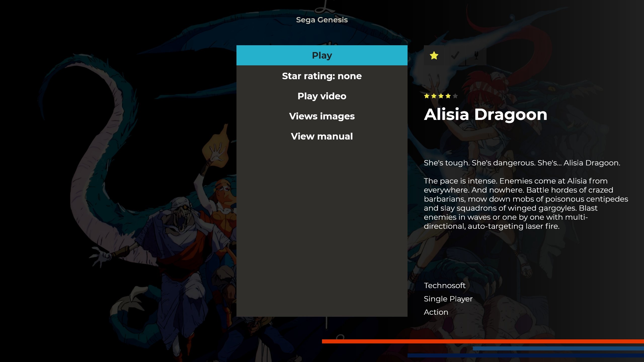Click the five-star rating row
This screenshot has width=644, height=362.
coord(441,96)
